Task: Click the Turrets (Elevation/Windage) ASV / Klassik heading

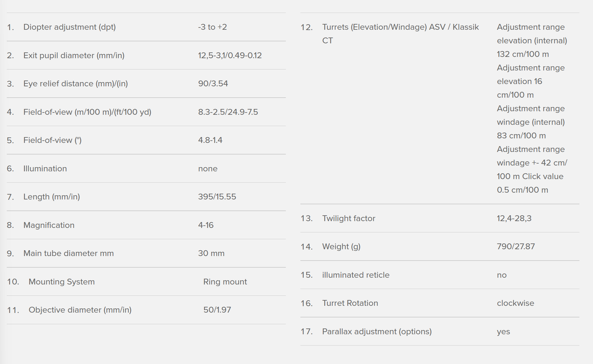Action: coord(400,27)
